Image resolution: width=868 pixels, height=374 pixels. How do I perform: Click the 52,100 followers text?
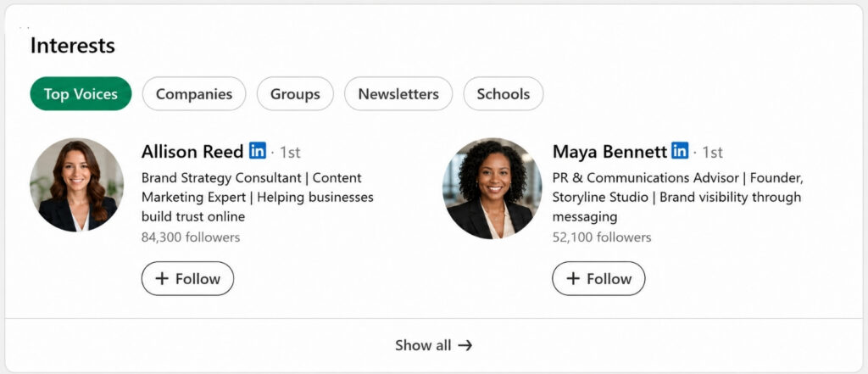[602, 237]
